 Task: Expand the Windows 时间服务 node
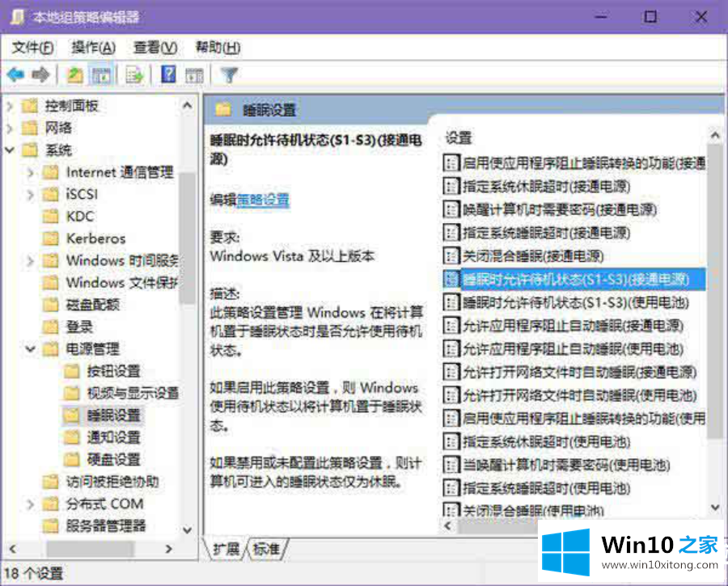[x=31, y=260]
